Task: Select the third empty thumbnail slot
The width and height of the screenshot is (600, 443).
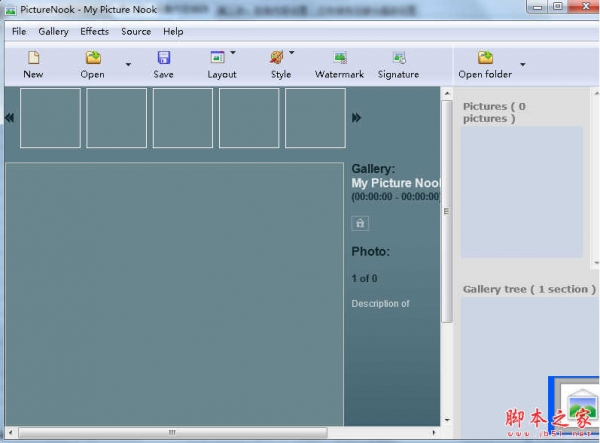Action: pyautogui.click(x=183, y=118)
